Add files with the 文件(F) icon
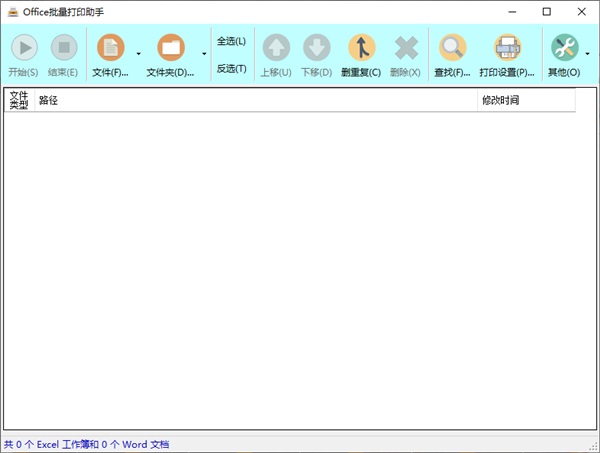Image resolution: width=600 pixels, height=453 pixels. point(111,48)
